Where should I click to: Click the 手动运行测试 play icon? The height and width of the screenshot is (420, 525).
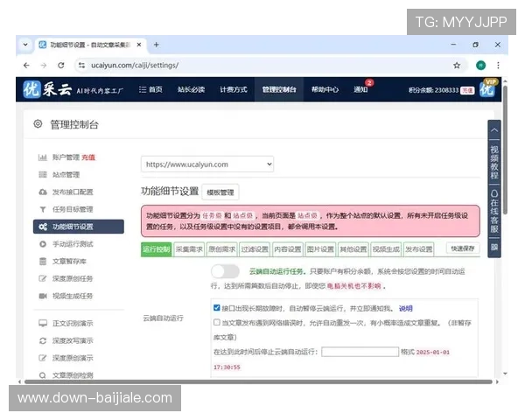tap(43, 244)
